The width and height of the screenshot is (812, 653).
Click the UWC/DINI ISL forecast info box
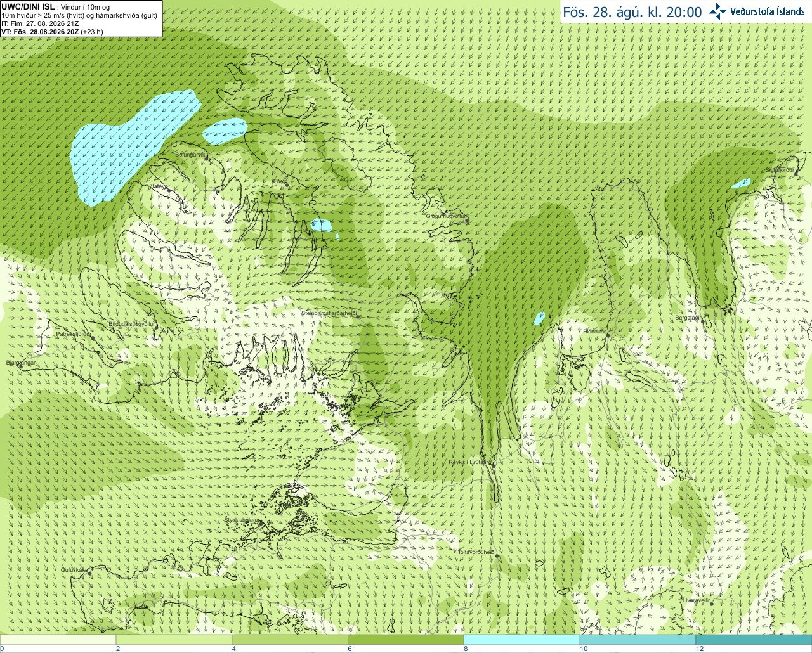click(x=81, y=18)
